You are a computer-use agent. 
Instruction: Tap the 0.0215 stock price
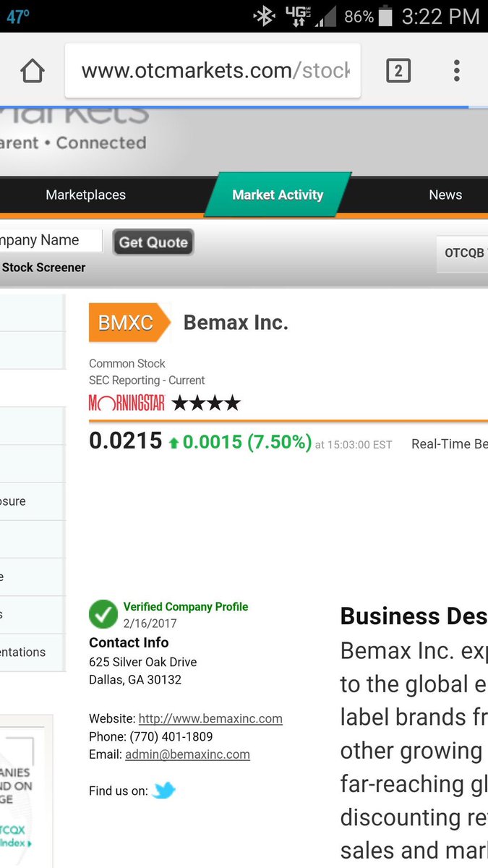click(x=126, y=441)
